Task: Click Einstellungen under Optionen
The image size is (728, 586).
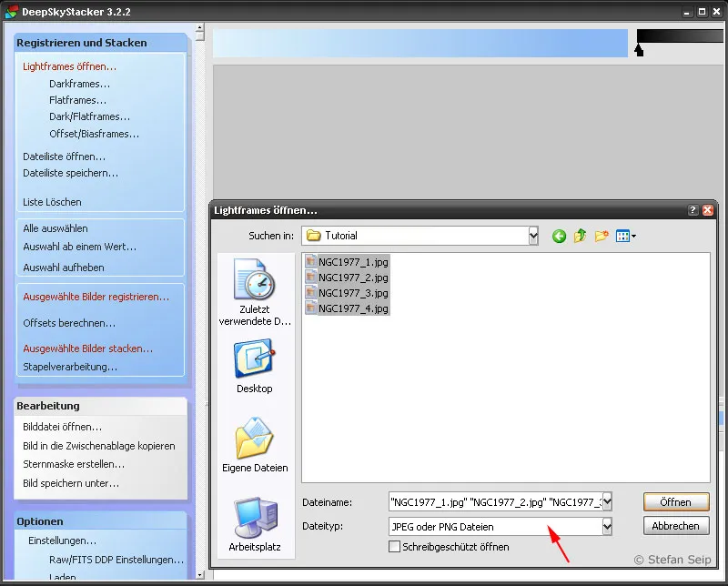Action: coord(62,541)
